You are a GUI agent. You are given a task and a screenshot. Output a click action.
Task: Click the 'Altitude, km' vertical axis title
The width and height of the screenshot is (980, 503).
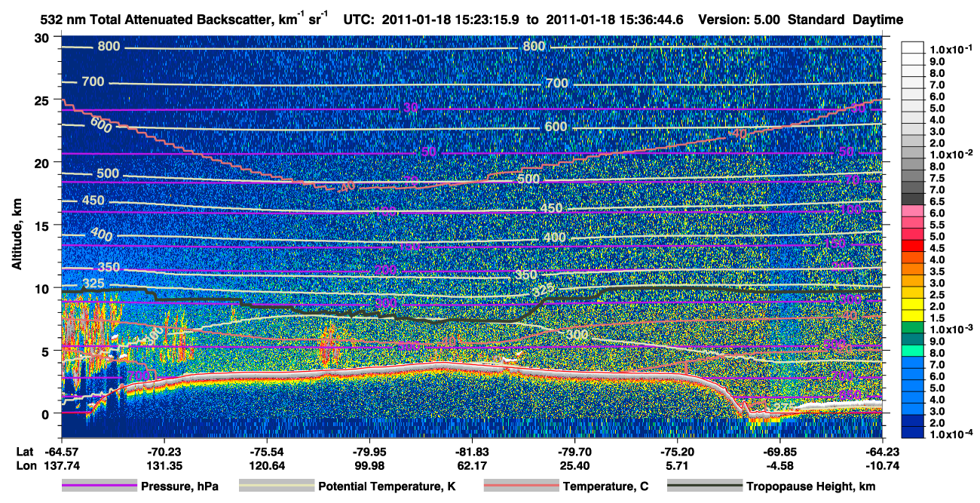(x=17, y=235)
